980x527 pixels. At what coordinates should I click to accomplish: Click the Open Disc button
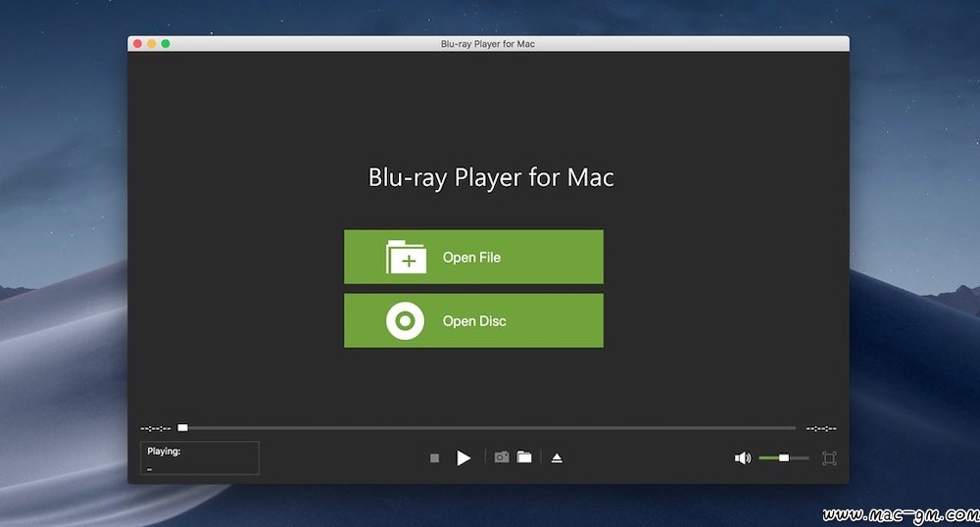pos(473,320)
